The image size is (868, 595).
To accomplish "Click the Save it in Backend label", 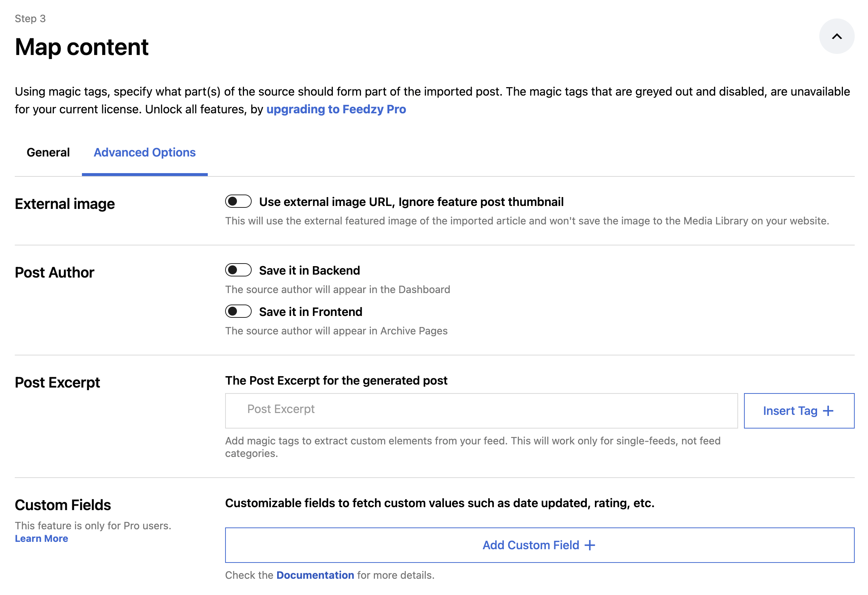I will 309,270.
